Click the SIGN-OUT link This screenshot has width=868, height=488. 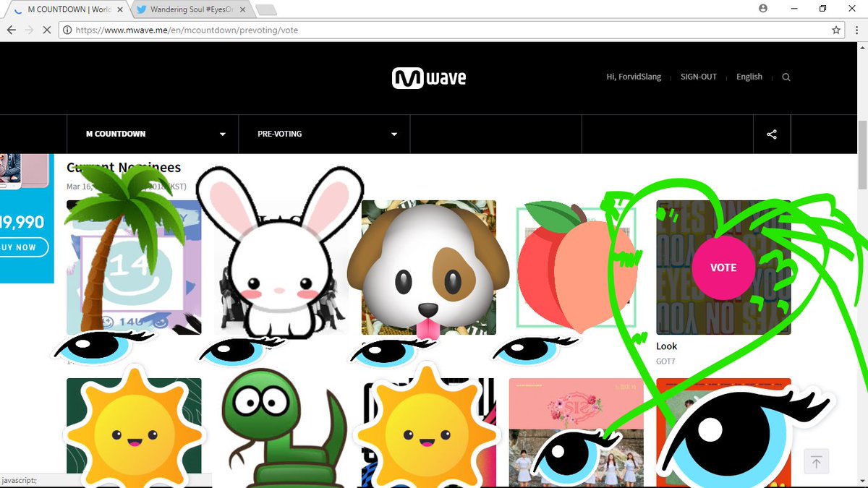(699, 77)
